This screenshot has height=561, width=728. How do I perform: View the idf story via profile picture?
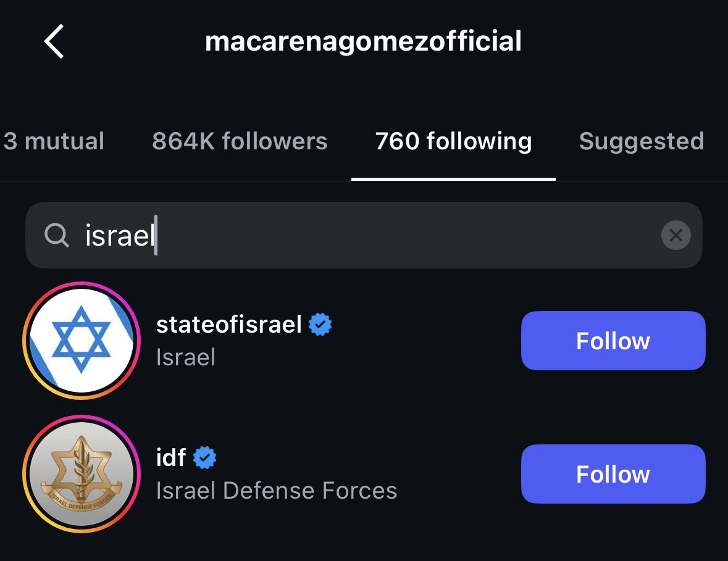(82, 474)
